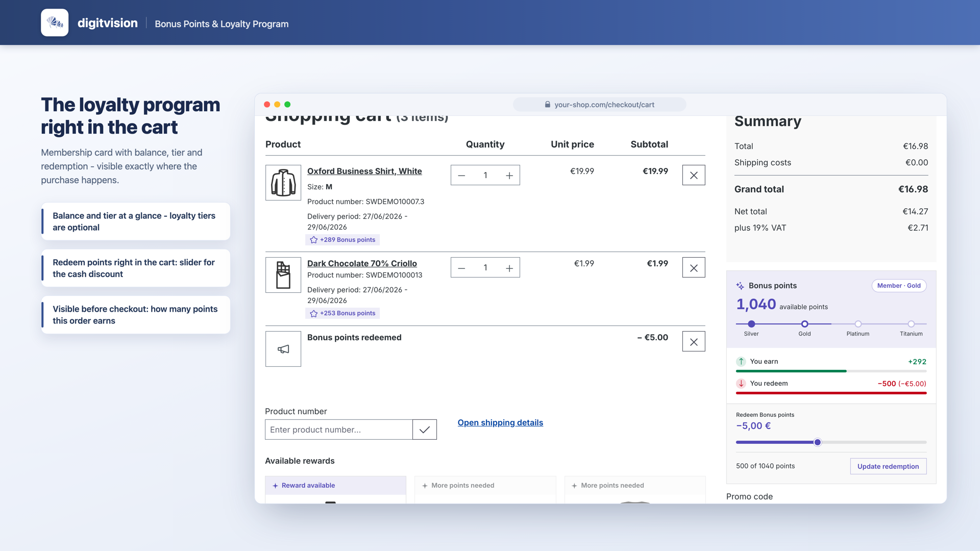The width and height of the screenshot is (980, 551).
Task: Remove the redeemed bonus points line
Action: point(694,342)
